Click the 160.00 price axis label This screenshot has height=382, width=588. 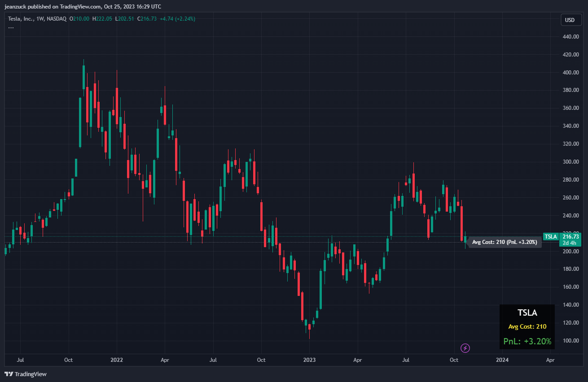tap(570, 287)
